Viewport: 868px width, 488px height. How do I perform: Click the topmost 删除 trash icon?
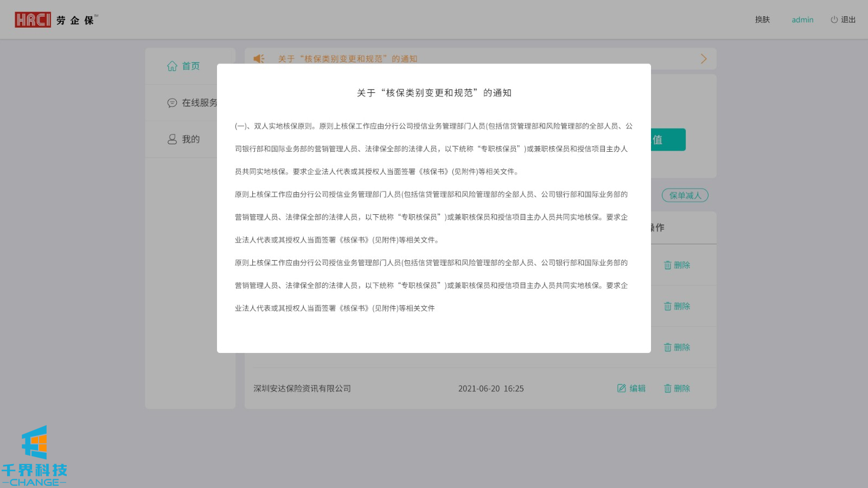coord(668,265)
